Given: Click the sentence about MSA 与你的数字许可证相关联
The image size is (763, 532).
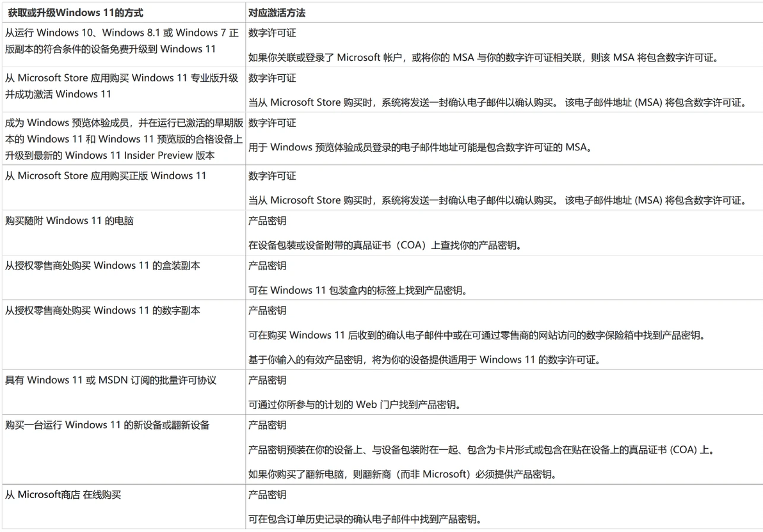Looking at the screenshot, I should coord(484,58).
